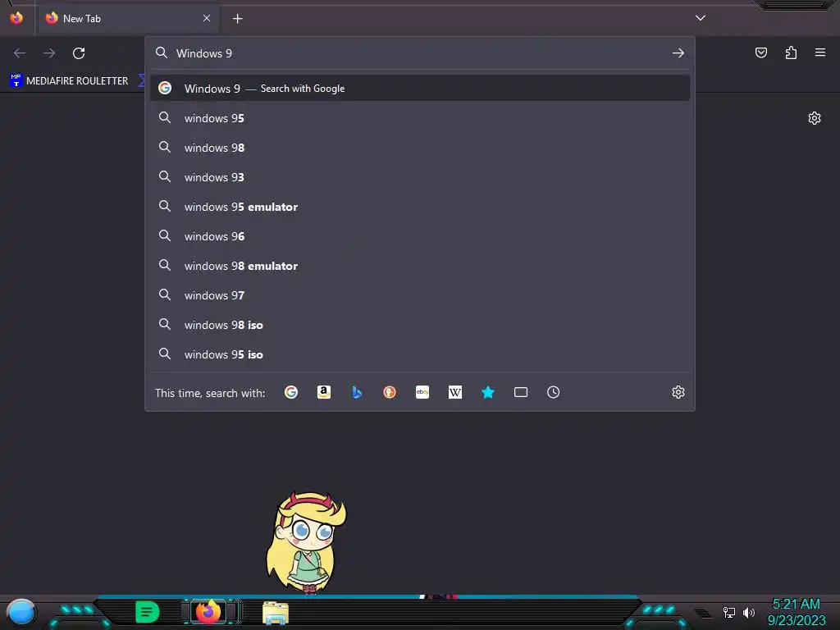Search bookmarks using the star icon
The width and height of the screenshot is (840, 630).
[487, 392]
